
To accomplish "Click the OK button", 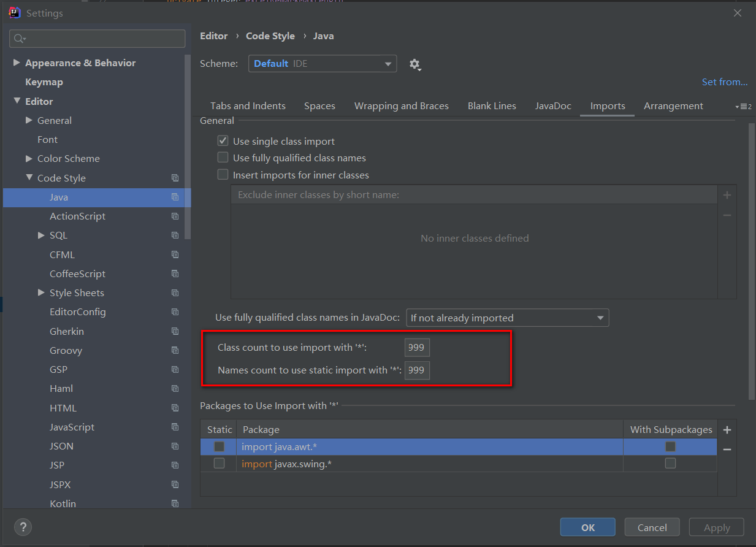I will click(x=587, y=527).
